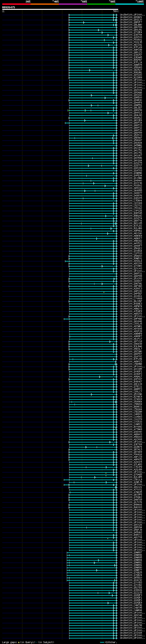Open the hit UniRef100_A8N5T5
Image resolution: width=146 pixels, height=644 pixels.
click(x=131, y=65)
